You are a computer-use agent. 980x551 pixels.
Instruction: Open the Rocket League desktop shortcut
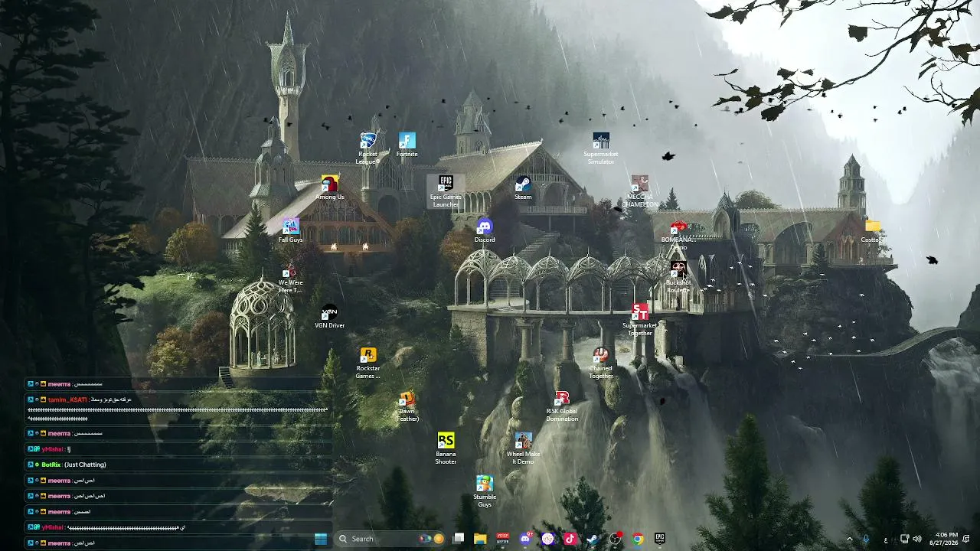point(368,148)
